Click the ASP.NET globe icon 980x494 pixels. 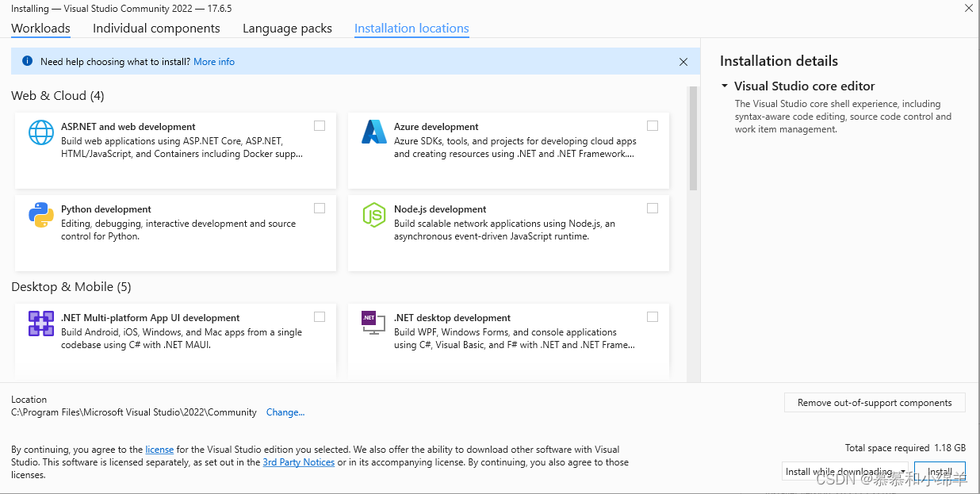pyautogui.click(x=41, y=132)
